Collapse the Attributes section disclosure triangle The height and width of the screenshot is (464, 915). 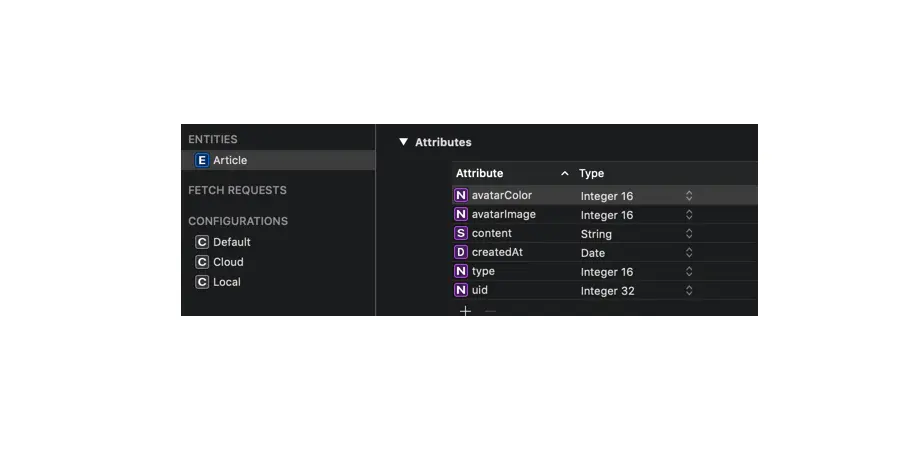pyautogui.click(x=403, y=142)
